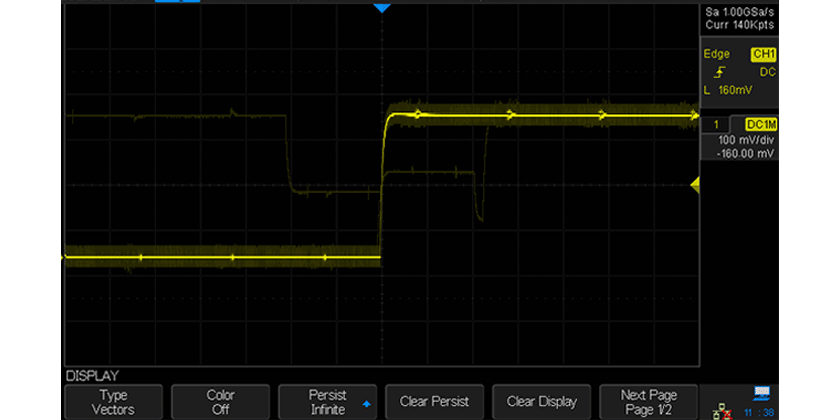Viewport: 840px width, 420px height.
Task: Go to Next Page of display menu
Action: [x=649, y=401]
